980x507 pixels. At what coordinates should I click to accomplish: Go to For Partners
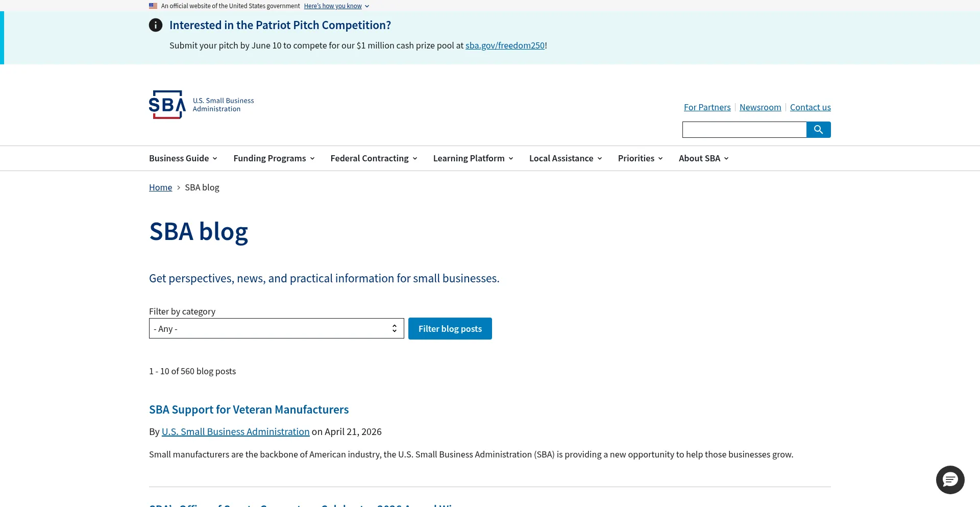(707, 107)
